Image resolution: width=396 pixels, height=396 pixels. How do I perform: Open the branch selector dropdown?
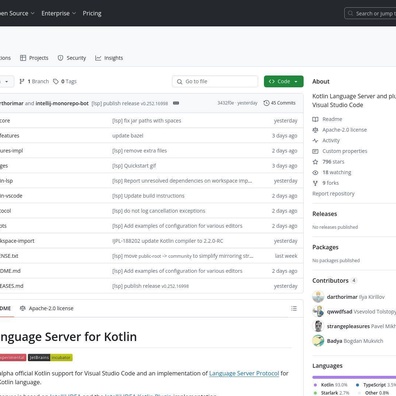tap(6, 81)
